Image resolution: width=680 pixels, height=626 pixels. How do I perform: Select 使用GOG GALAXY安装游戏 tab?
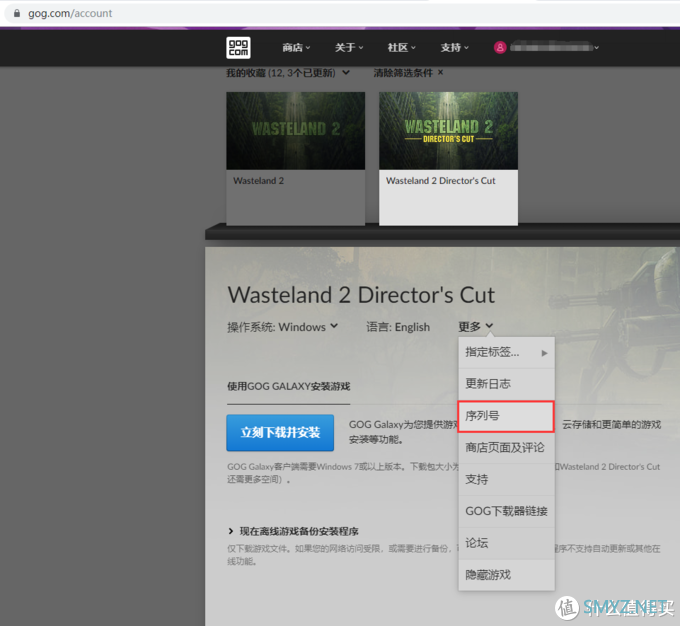click(288, 387)
